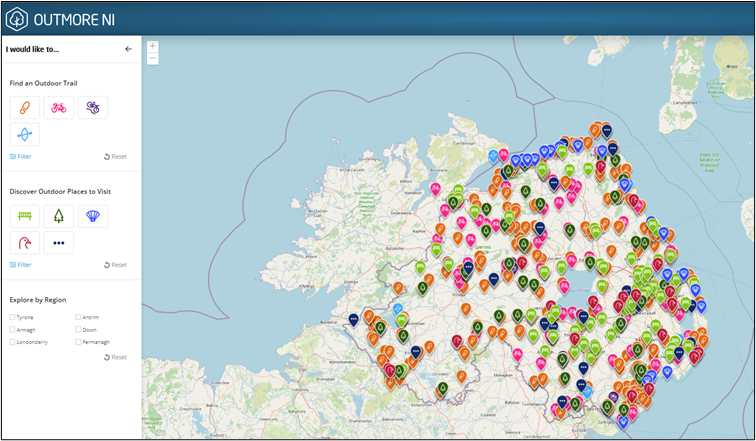Click the 'I would like to...' heading
The width and height of the screenshot is (756, 441).
click(x=32, y=49)
